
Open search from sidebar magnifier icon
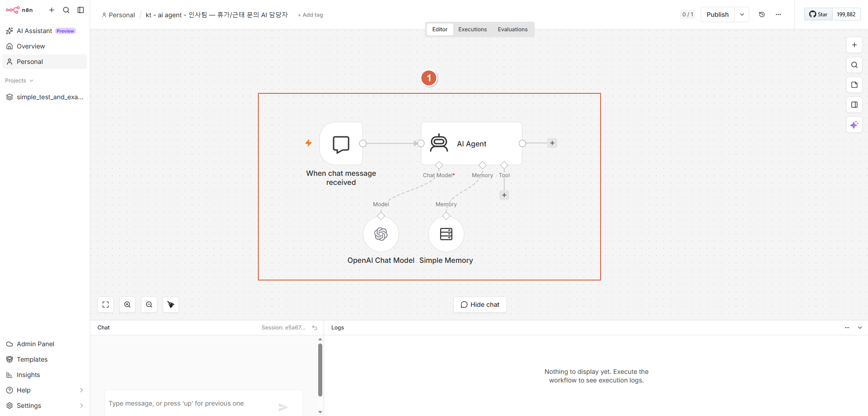click(x=66, y=10)
